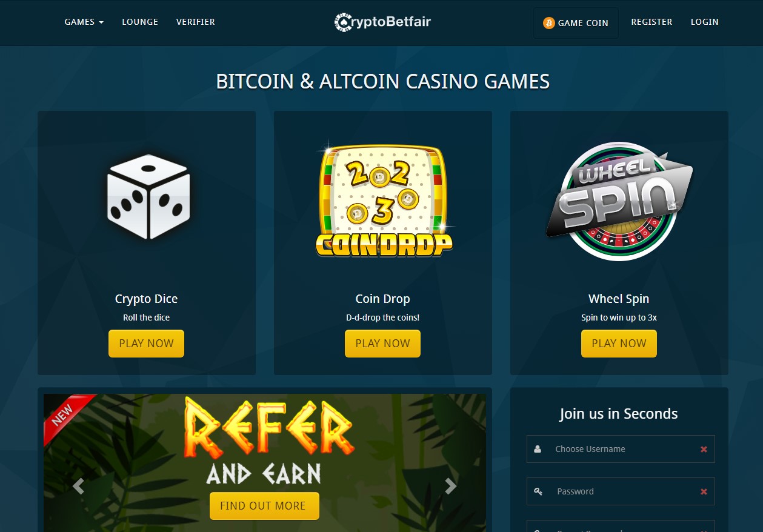The height and width of the screenshot is (532, 763).
Task: Open the Register link in header
Action: [x=651, y=22]
